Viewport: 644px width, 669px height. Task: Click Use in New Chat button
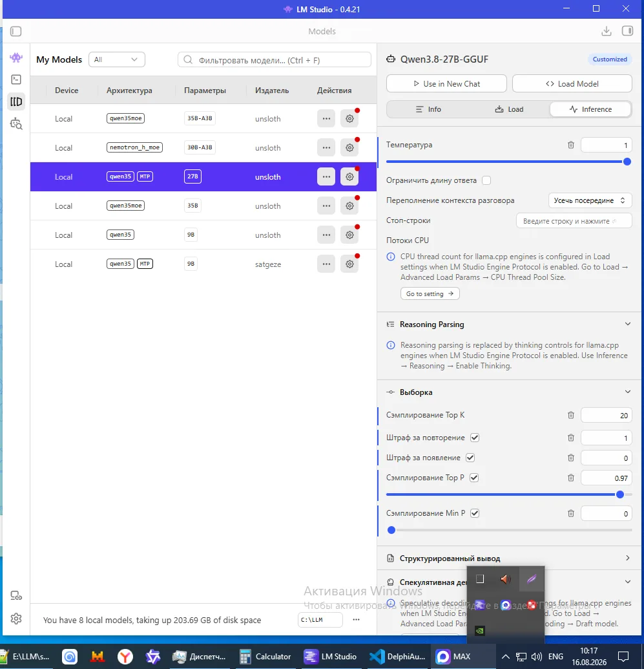pos(446,83)
